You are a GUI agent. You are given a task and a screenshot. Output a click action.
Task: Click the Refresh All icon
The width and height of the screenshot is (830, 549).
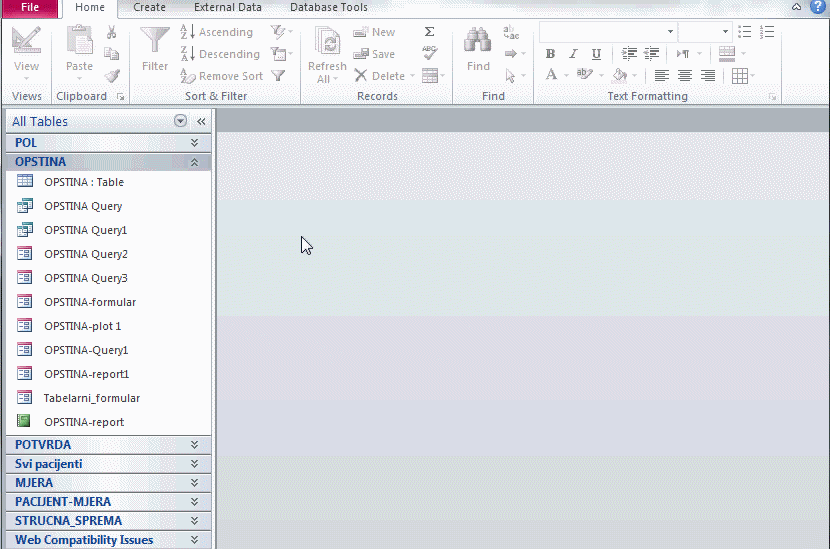click(327, 42)
